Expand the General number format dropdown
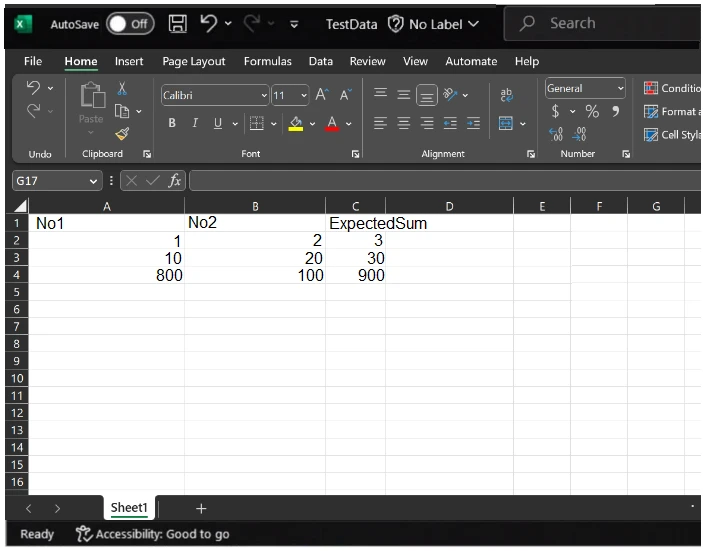The width and height of the screenshot is (703, 551). click(x=620, y=89)
